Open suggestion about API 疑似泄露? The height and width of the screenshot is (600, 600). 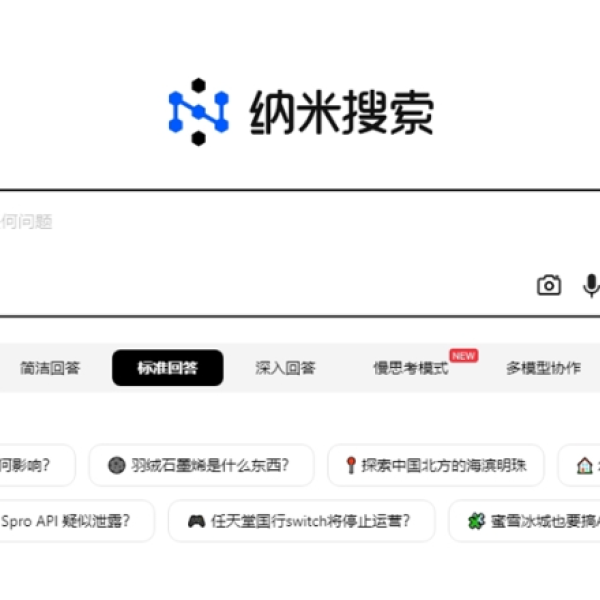[x=77, y=521]
